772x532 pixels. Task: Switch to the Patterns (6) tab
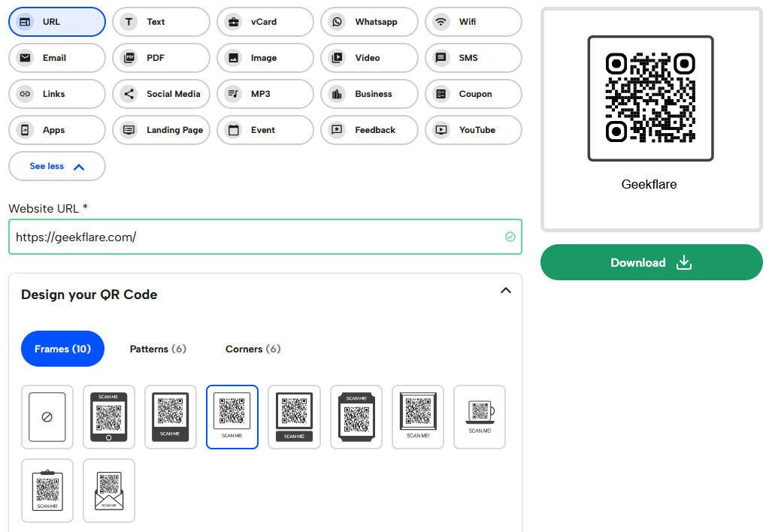click(158, 349)
